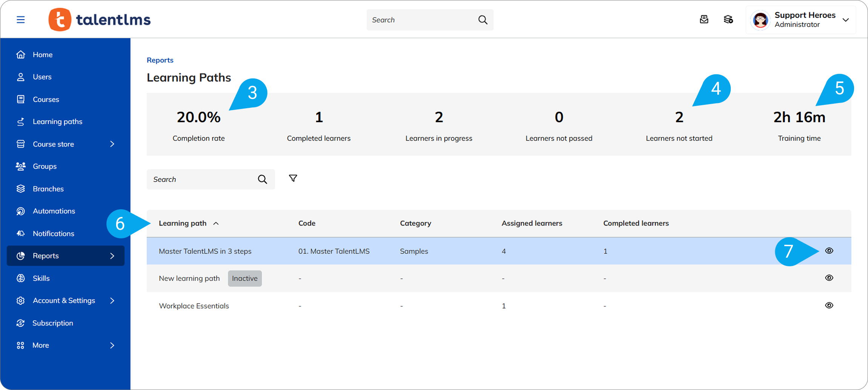Screen dimensions: 868x390
Task: Expand the Account & Settings chevron
Action: (112, 301)
